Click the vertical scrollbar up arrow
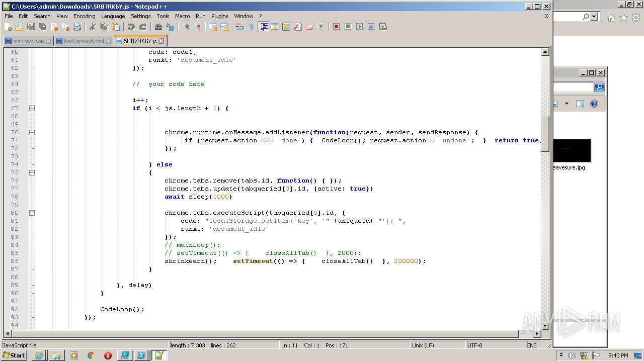The image size is (644, 362). point(545,52)
